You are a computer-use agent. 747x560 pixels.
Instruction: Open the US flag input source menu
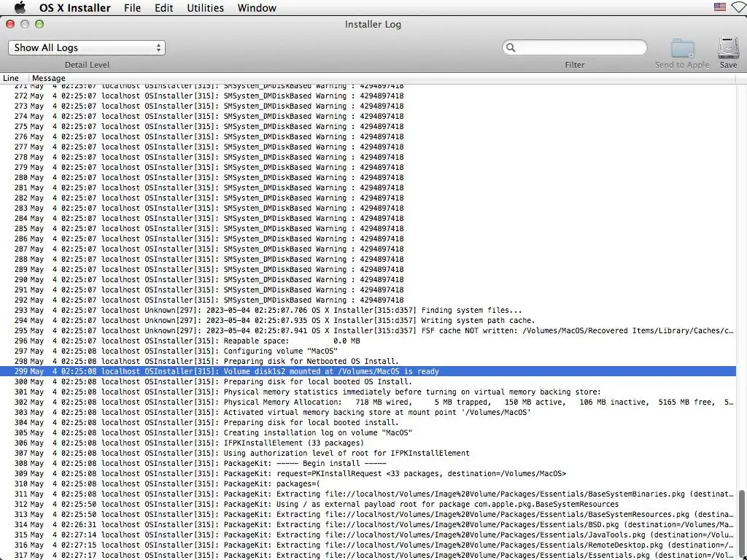[720, 7]
